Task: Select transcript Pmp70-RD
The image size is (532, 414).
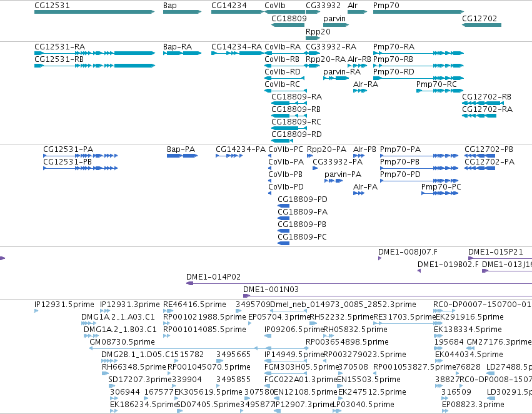Action: click(418, 78)
